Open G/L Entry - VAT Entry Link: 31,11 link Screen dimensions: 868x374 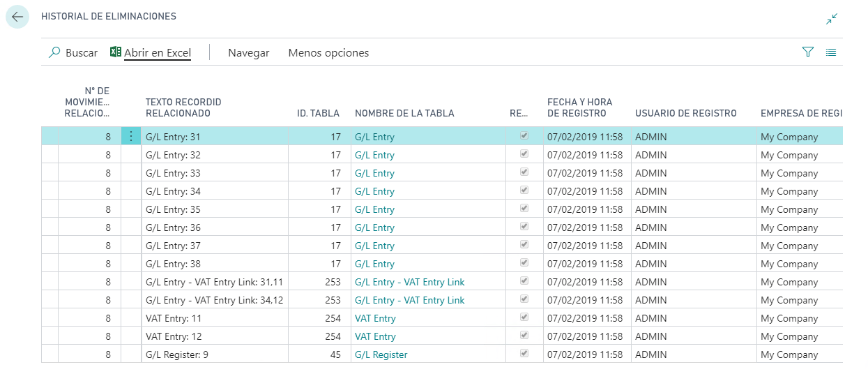pyautogui.click(x=409, y=282)
